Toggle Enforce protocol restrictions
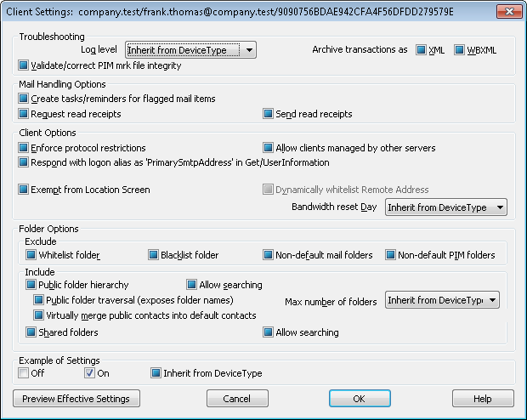 point(24,148)
